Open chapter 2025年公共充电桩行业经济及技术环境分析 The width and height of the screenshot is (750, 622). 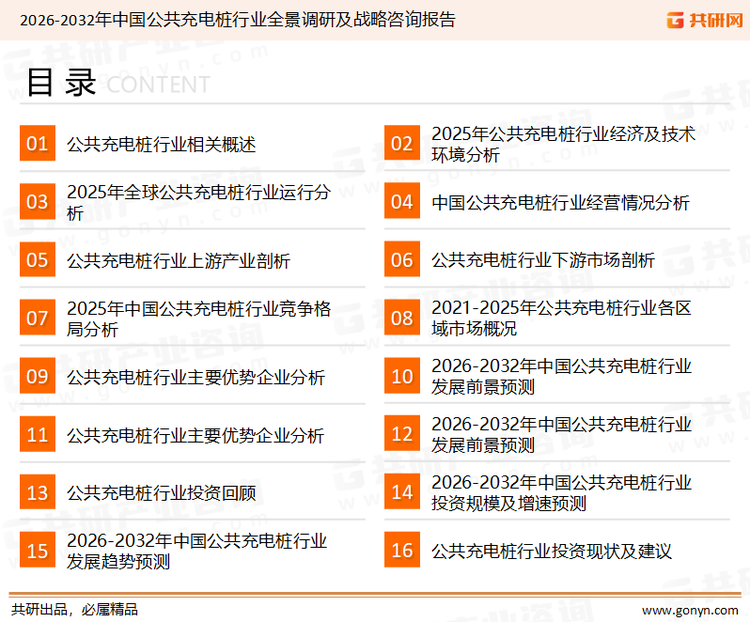coord(563,144)
